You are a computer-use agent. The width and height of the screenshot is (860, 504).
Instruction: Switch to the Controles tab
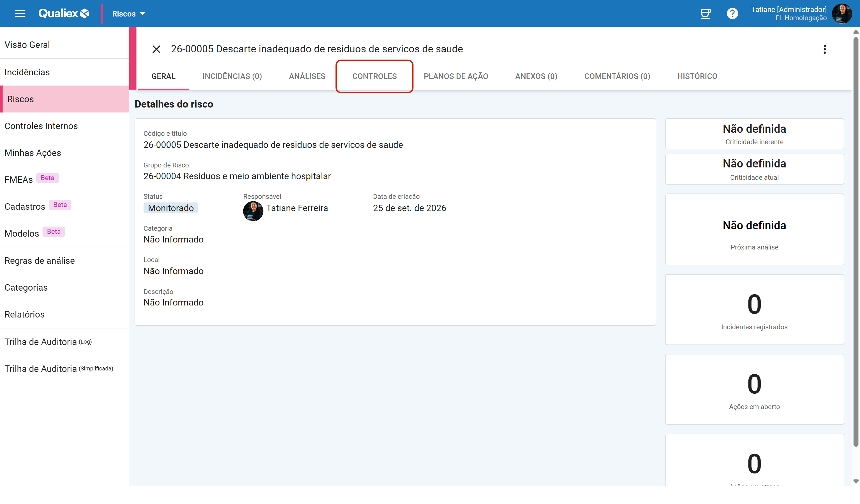[x=374, y=76]
